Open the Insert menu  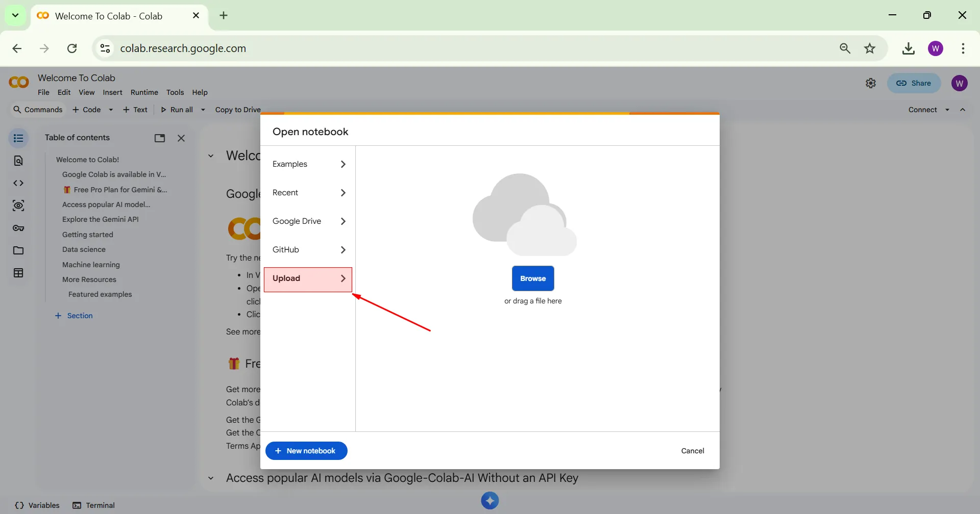pyautogui.click(x=112, y=92)
